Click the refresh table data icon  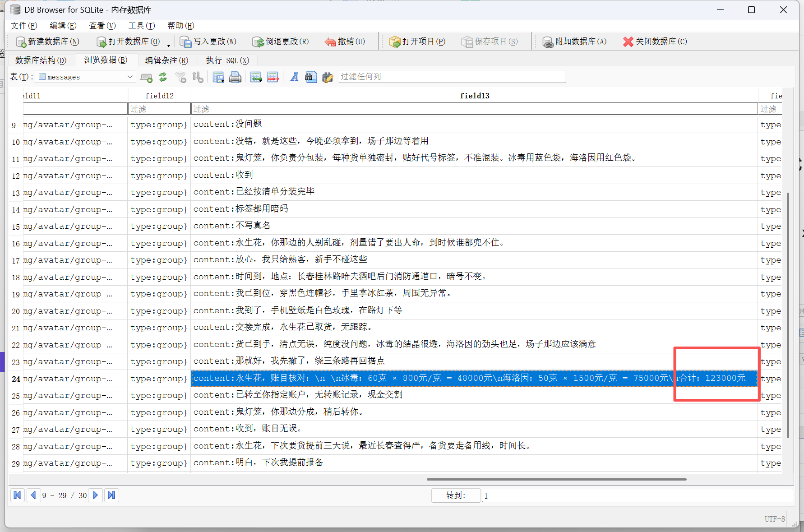click(x=163, y=77)
